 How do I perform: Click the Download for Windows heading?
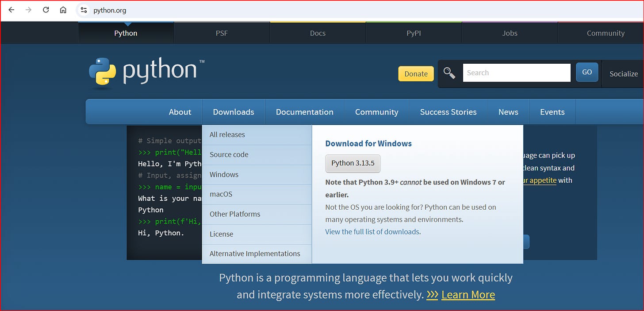pyautogui.click(x=368, y=143)
